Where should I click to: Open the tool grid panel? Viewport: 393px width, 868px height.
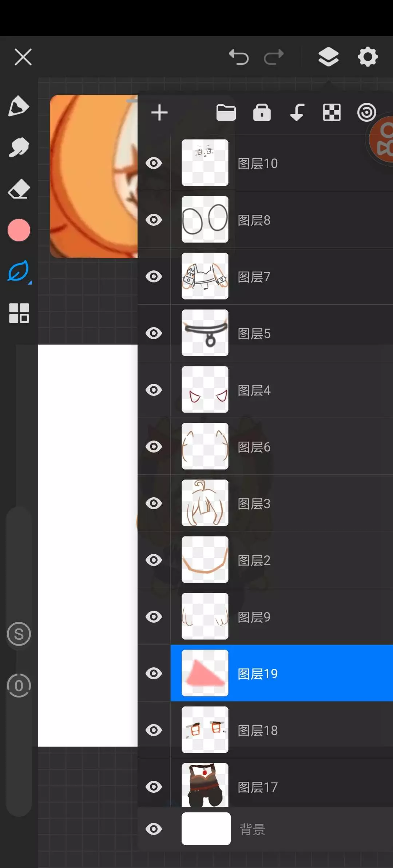[19, 313]
